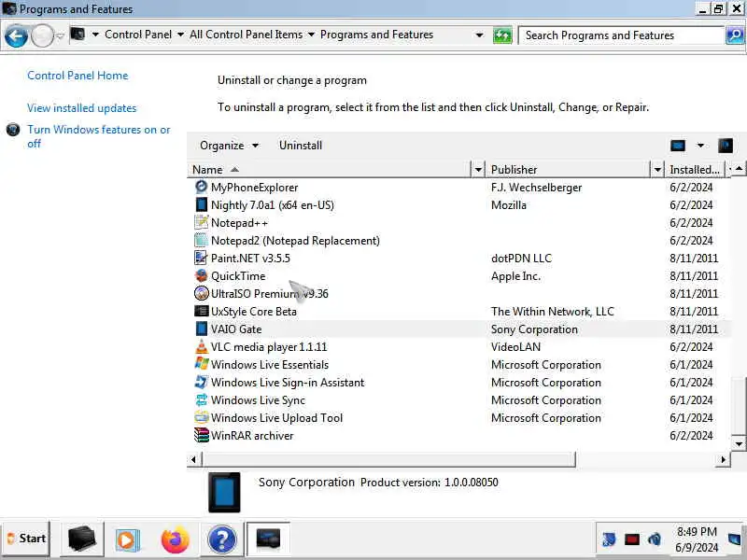Click the Windows Live Sync icon
Screen dimensions: 747x560
[201, 399]
